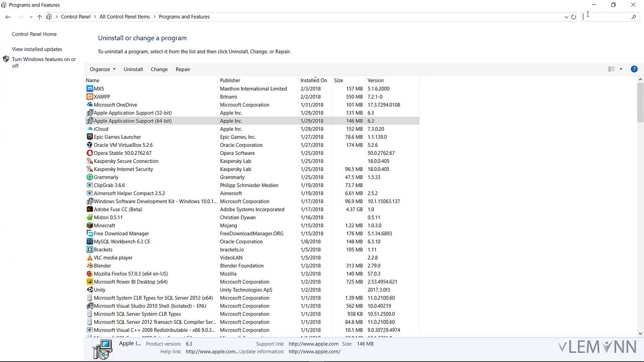Viewport: 644px width, 362px height.
Task: Click the Control Panel breadcrumb
Action: (75, 17)
